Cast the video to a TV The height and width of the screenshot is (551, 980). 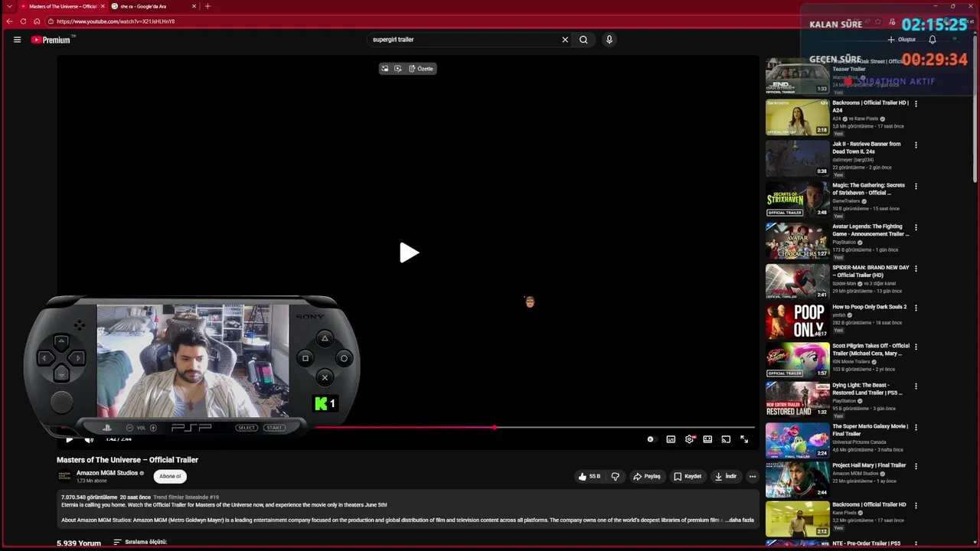coord(726,439)
